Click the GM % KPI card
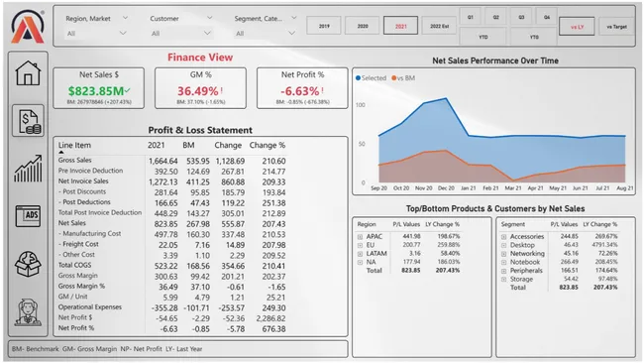The height and width of the screenshot is (363, 644). coord(200,88)
